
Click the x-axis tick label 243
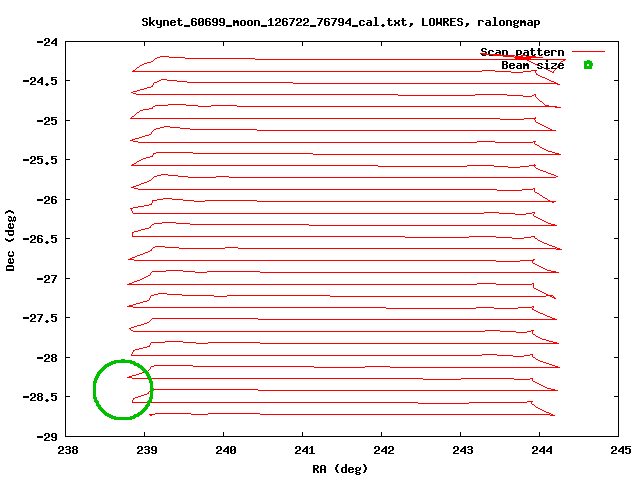[x=462, y=450]
